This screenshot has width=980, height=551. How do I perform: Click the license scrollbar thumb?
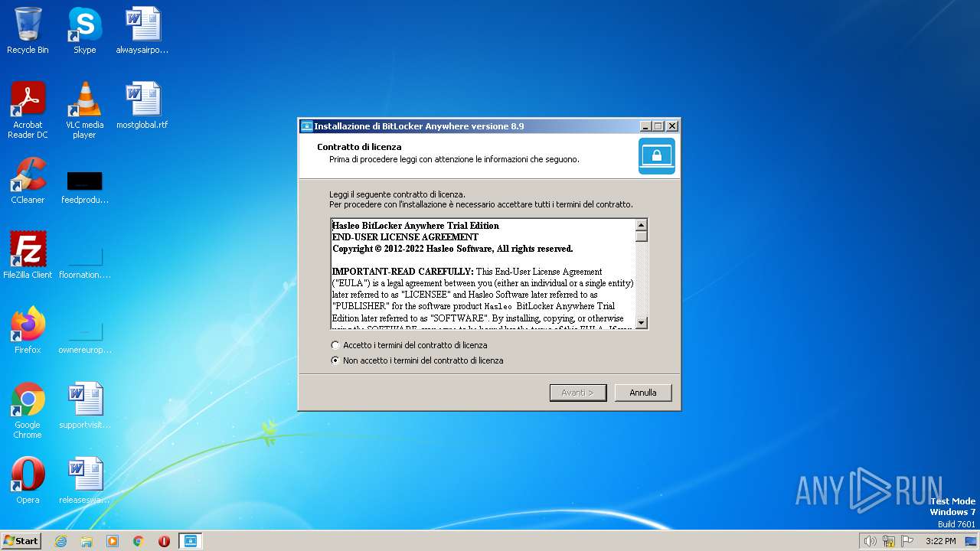coord(642,236)
